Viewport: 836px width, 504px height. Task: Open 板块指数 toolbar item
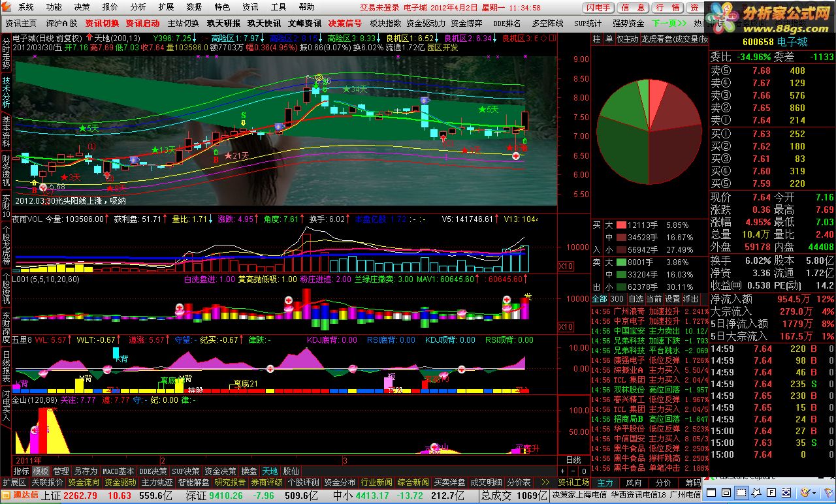pyautogui.click(x=385, y=23)
